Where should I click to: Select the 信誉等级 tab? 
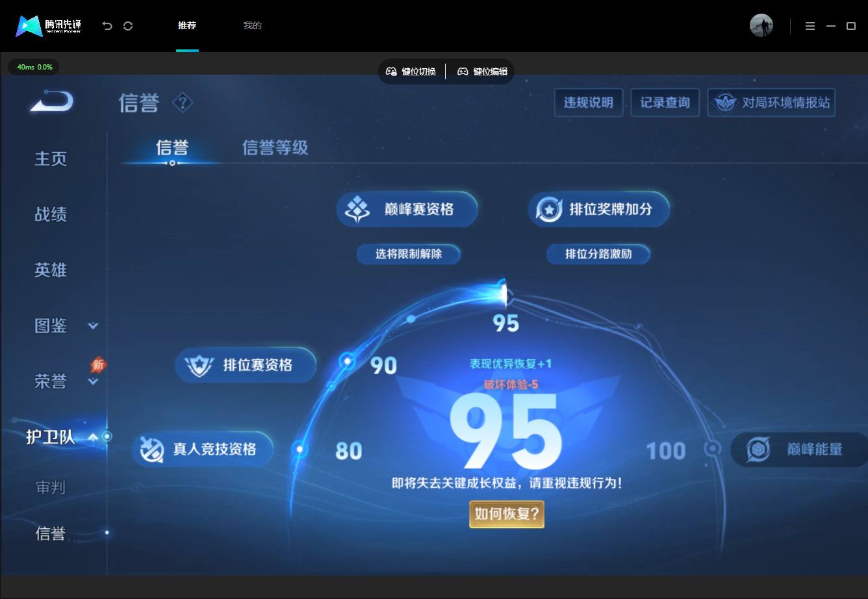[x=275, y=147]
